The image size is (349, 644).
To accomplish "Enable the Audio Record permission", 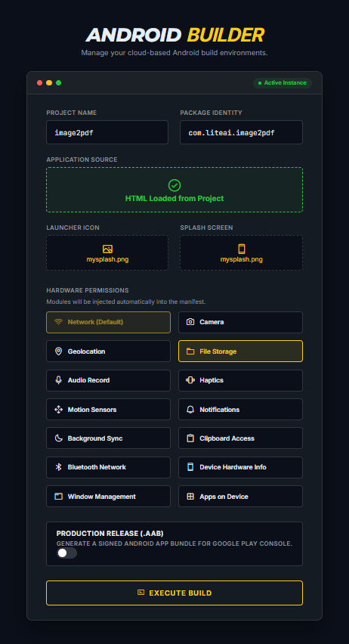I will click(108, 380).
